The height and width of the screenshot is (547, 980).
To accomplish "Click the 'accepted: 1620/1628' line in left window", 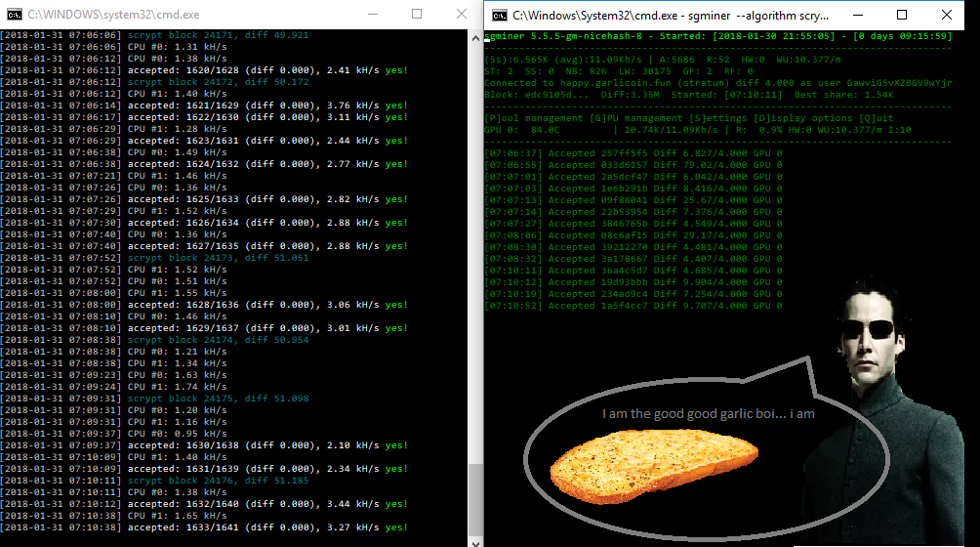I will click(x=204, y=70).
